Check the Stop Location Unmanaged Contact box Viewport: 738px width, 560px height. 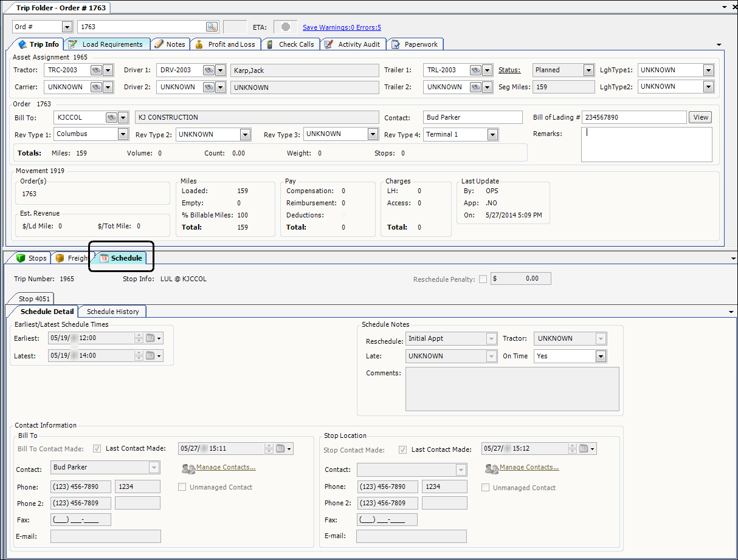486,487
